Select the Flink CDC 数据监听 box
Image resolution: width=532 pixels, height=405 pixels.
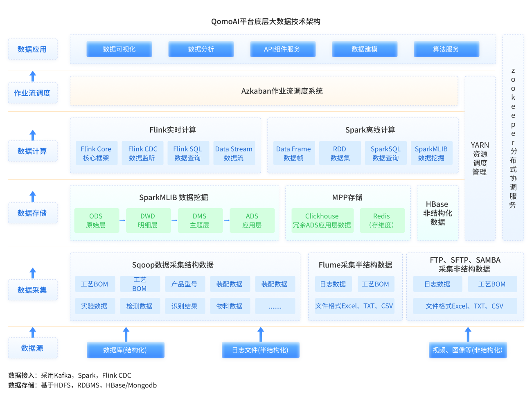(x=142, y=153)
